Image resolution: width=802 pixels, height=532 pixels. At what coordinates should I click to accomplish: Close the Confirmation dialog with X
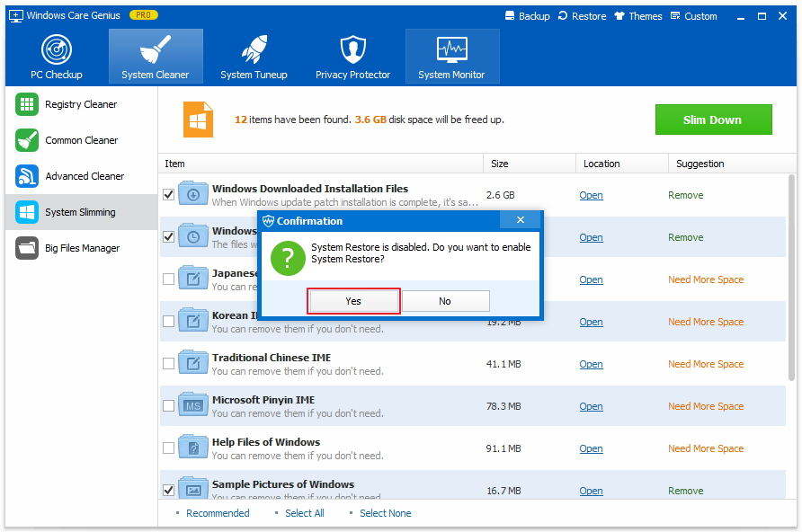click(521, 220)
